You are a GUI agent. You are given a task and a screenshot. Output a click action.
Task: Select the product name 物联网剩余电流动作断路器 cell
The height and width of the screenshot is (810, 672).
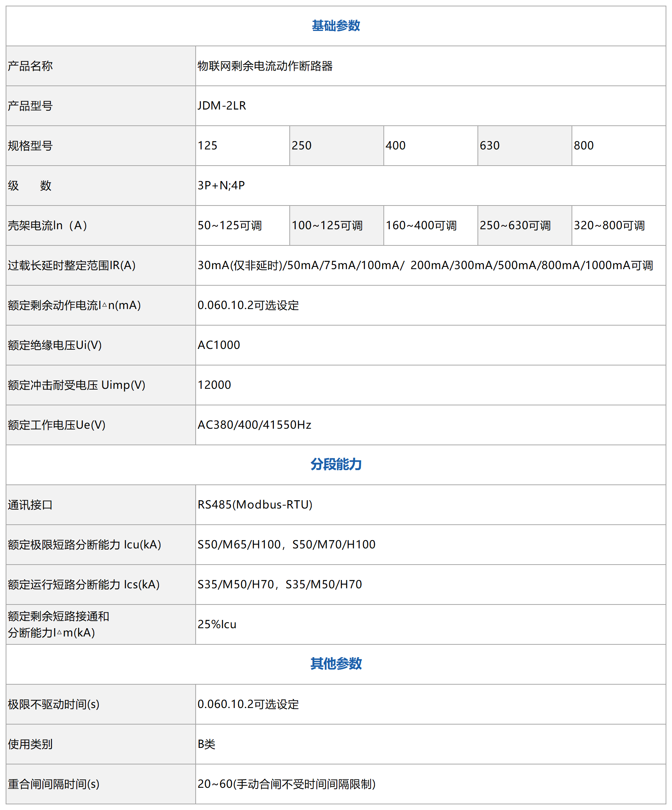click(265, 66)
